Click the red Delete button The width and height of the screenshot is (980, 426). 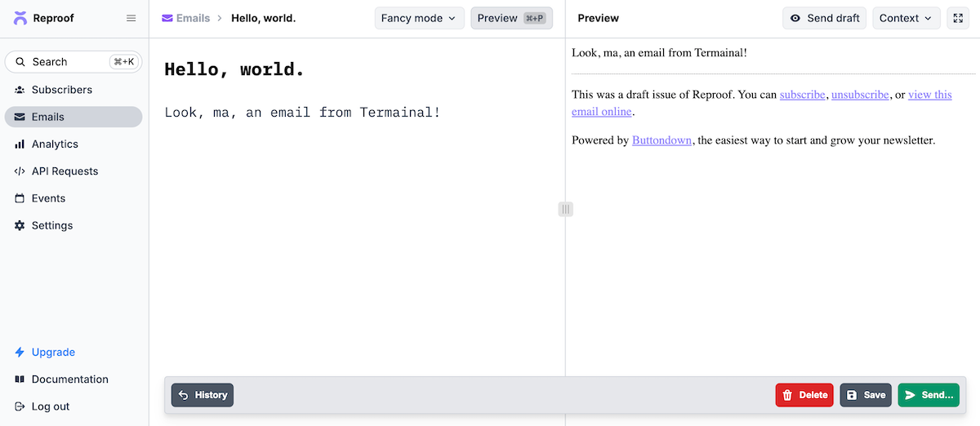(804, 395)
